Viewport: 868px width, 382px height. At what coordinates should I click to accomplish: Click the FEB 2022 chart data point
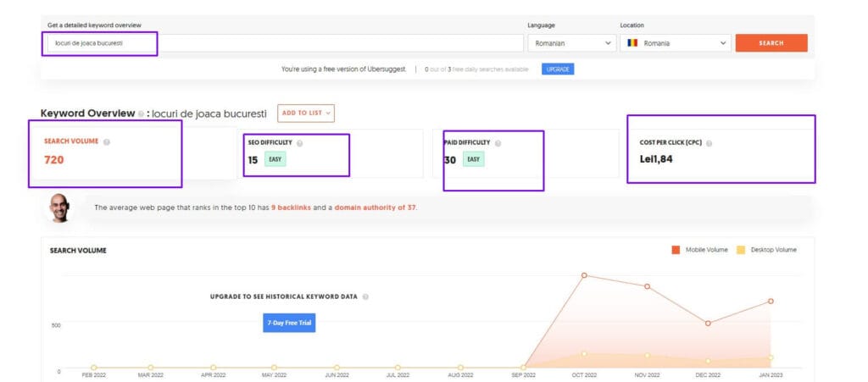click(94, 368)
